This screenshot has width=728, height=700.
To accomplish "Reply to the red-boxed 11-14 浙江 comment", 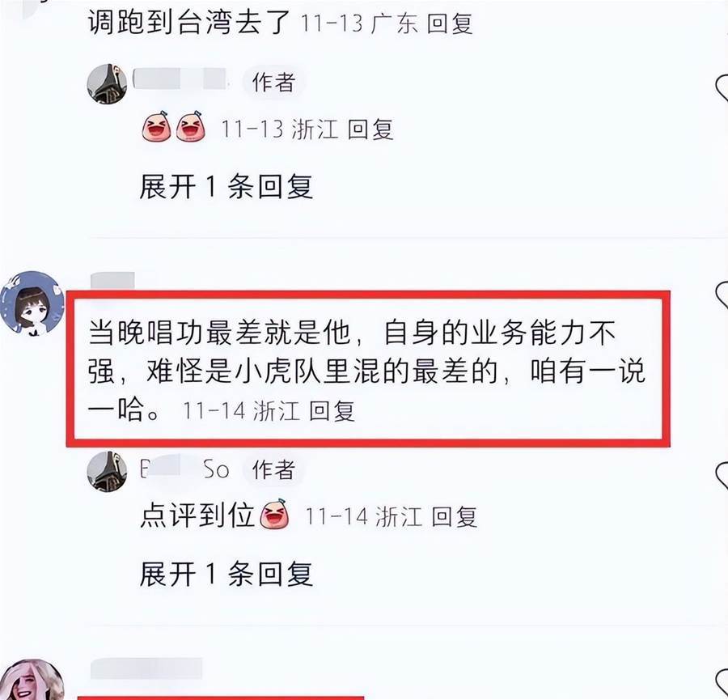I will tap(332, 411).
